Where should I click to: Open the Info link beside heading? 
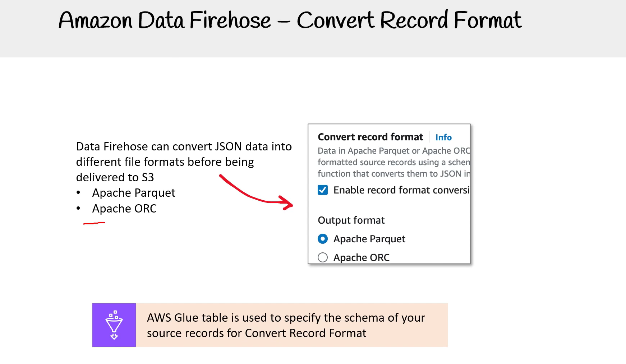443,137
